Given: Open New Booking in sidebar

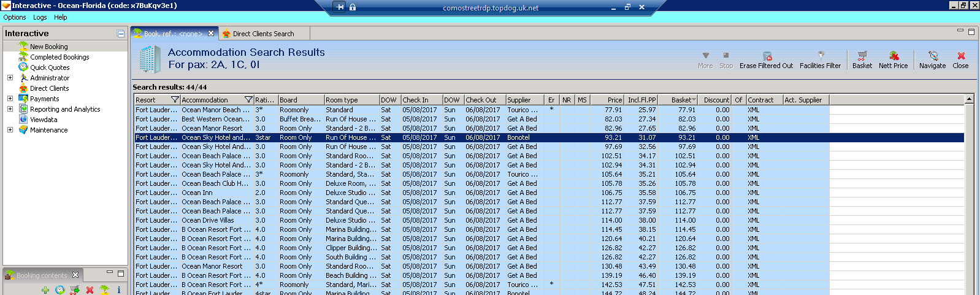Looking at the screenshot, I should pyautogui.click(x=49, y=47).
